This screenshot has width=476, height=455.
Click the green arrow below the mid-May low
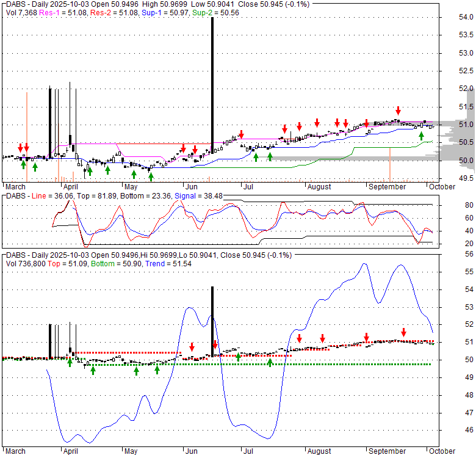pos(151,175)
